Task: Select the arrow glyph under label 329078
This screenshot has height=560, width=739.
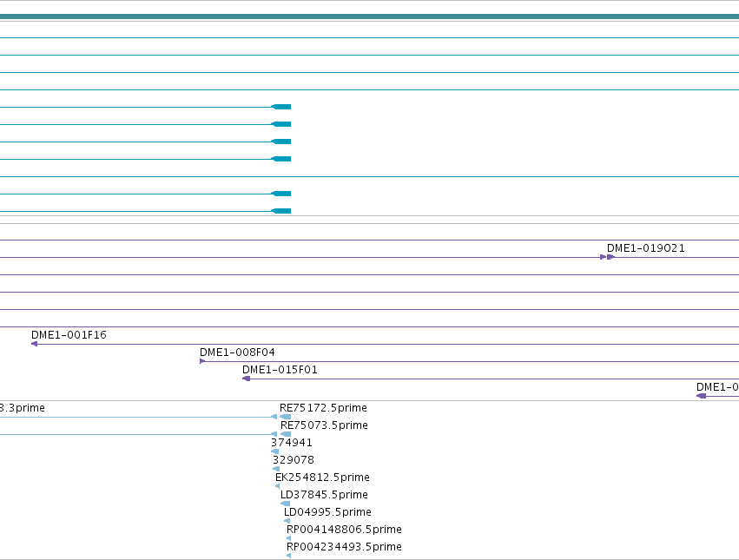Action: coord(276,469)
